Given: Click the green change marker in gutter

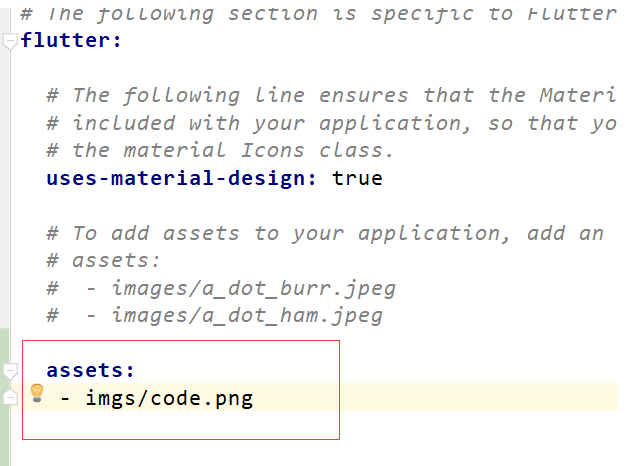Looking at the screenshot, I should tap(4, 397).
